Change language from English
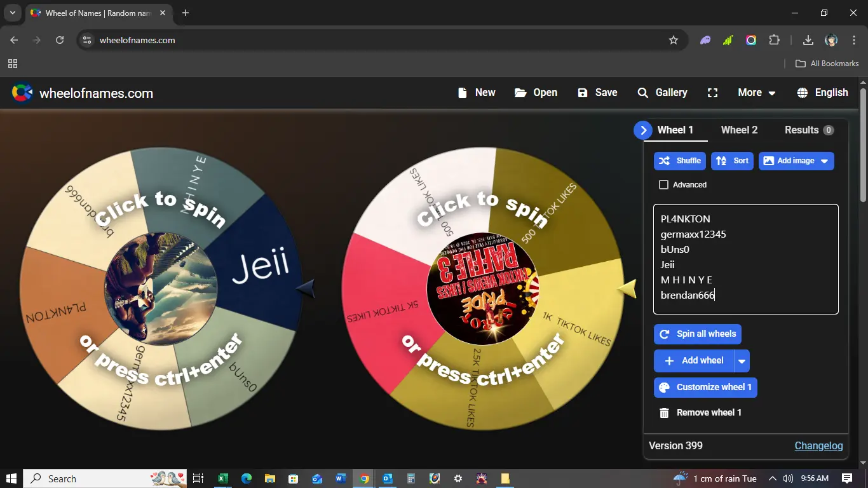The height and width of the screenshot is (488, 868). [x=822, y=93]
